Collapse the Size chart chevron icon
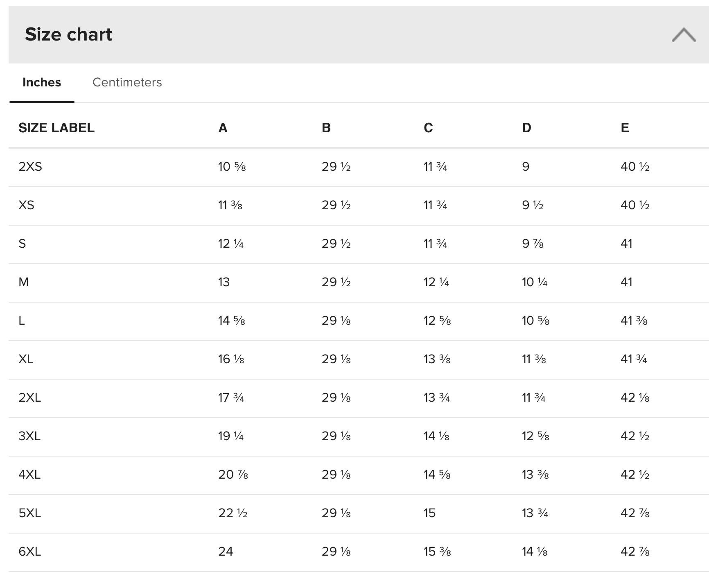 (684, 35)
